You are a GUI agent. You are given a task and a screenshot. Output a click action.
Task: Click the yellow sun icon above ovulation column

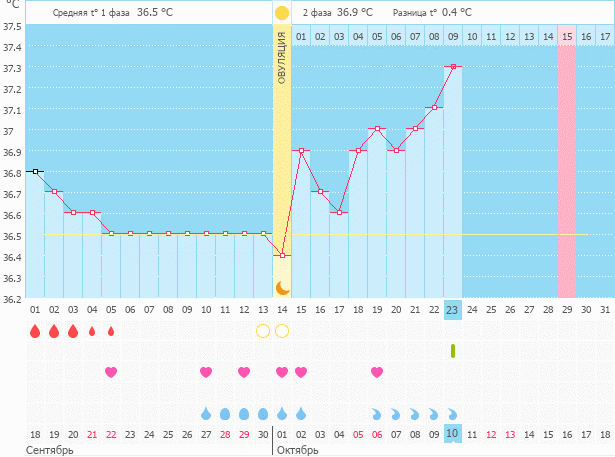[282, 13]
